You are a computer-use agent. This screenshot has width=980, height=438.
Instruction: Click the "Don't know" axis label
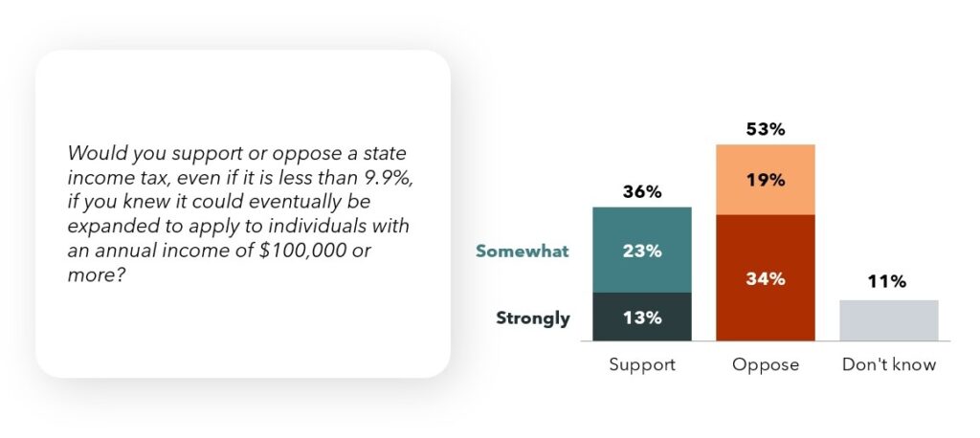coord(888,364)
